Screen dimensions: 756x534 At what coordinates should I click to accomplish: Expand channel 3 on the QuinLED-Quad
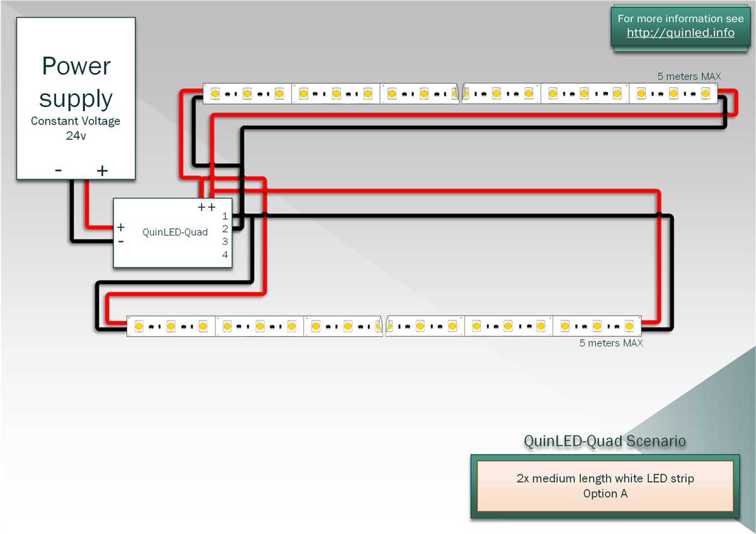[x=224, y=242]
